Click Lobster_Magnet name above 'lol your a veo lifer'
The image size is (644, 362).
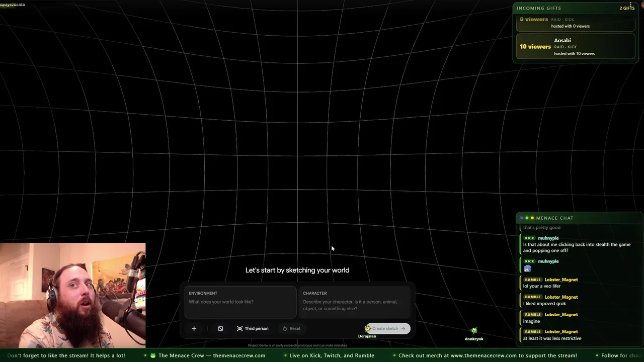tap(561, 280)
